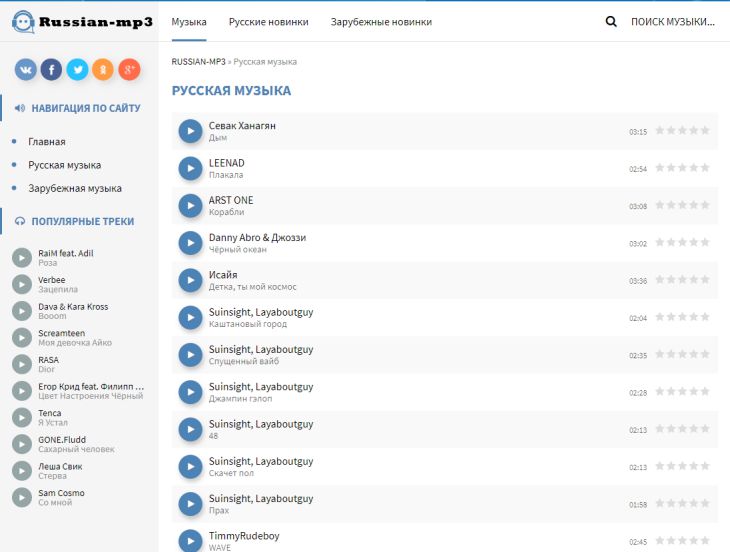Screen dimensions: 730x552
Task: Play popular track Роза by RaiM
Action: [22, 258]
